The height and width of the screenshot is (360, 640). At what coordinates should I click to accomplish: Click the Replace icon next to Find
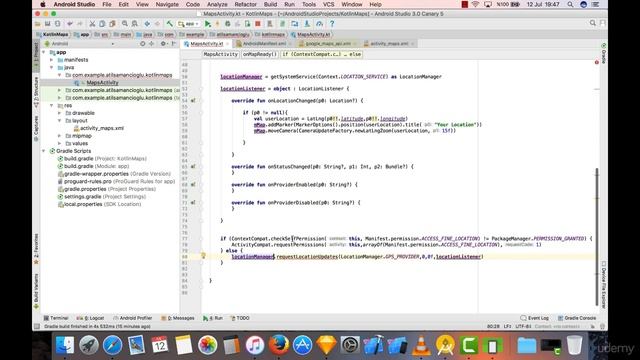(x=134, y=24)
